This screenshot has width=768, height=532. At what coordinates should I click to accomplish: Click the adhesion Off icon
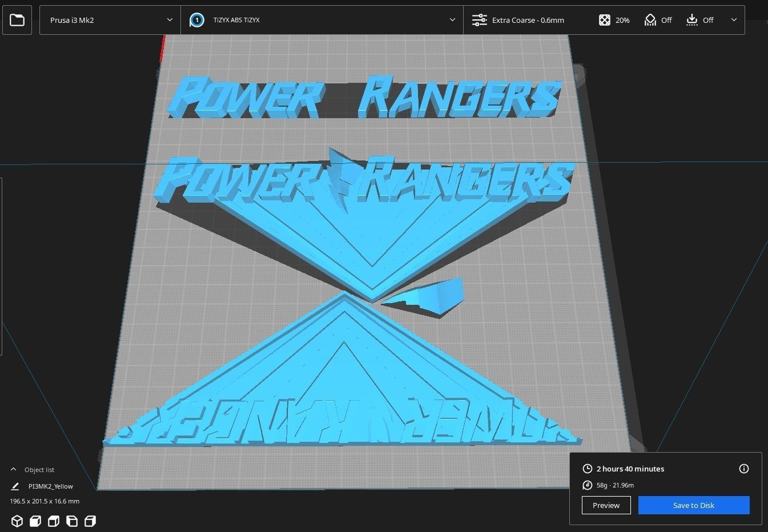click(692, 20)
